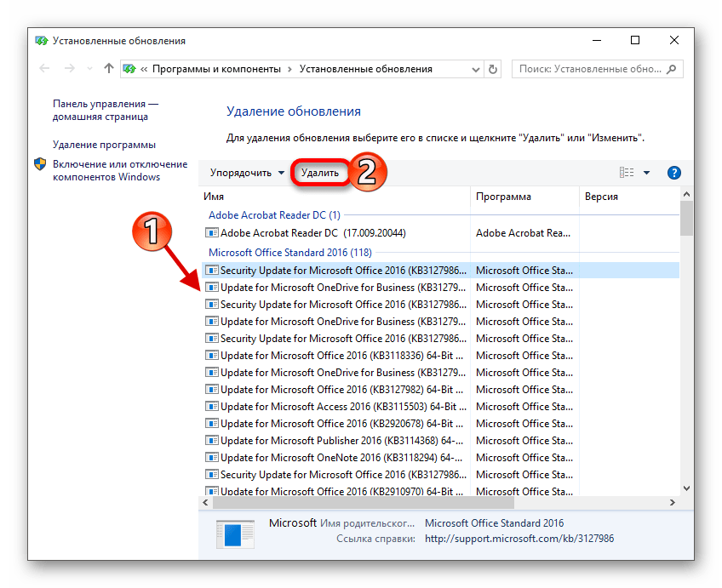Click the change view layout icon
The width and height of the screenshot is (722, 588).
pyautogui.click(x=627, y=173)
